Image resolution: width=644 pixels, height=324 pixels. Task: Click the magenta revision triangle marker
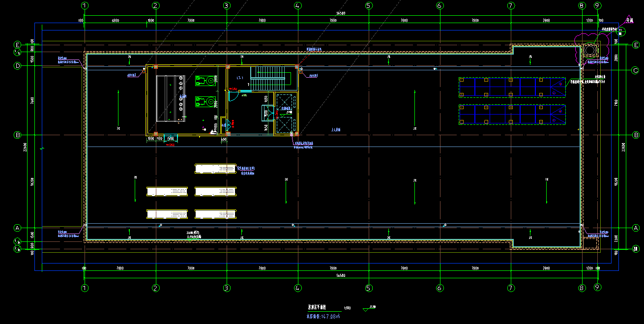629,20
